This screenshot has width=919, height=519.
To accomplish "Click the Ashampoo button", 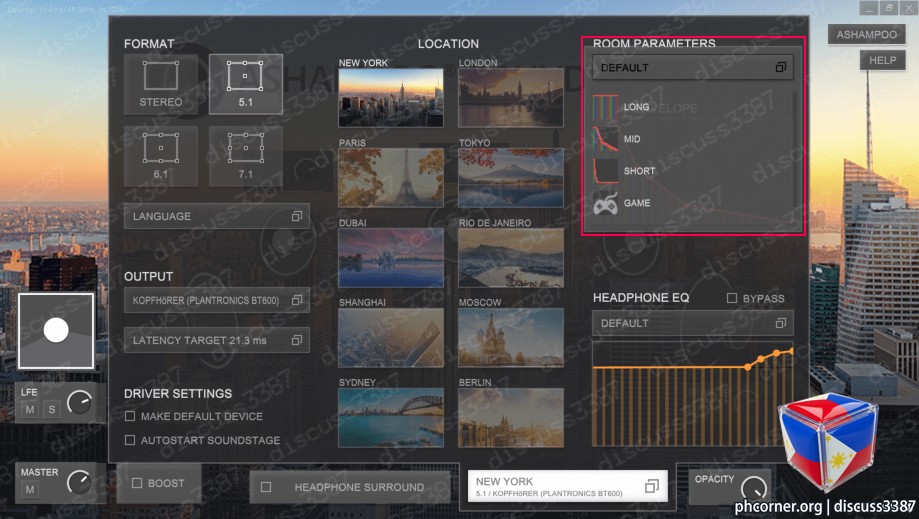I will [x=866, y=35].
